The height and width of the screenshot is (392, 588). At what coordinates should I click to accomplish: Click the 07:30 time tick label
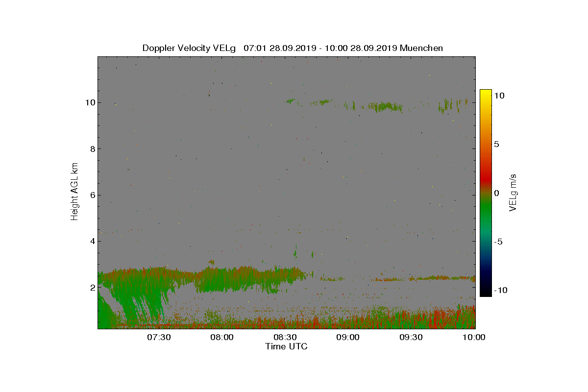pos(158,337)
